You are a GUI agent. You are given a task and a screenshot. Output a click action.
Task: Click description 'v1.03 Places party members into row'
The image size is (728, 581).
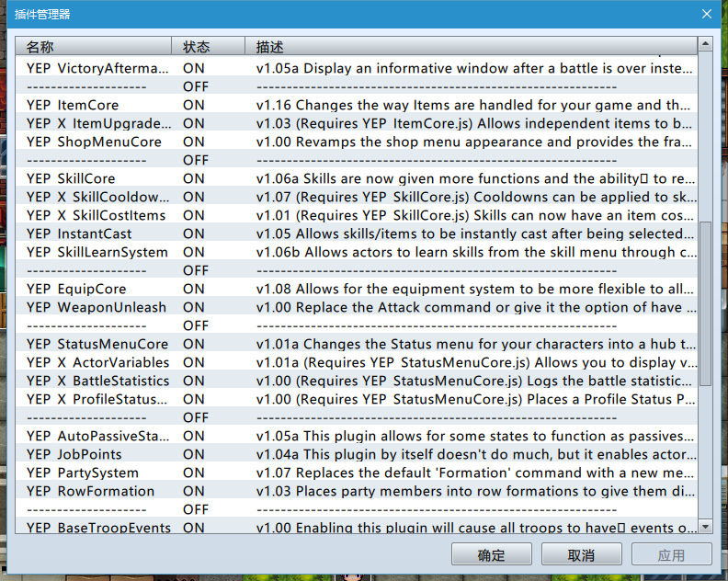coord(475,491)
